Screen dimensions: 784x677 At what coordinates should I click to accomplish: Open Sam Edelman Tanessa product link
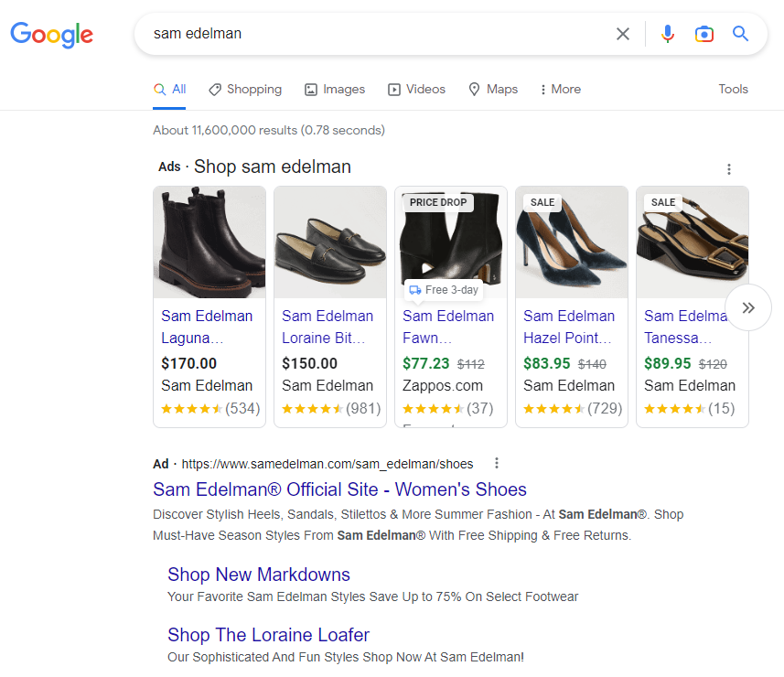click(685, 327)
